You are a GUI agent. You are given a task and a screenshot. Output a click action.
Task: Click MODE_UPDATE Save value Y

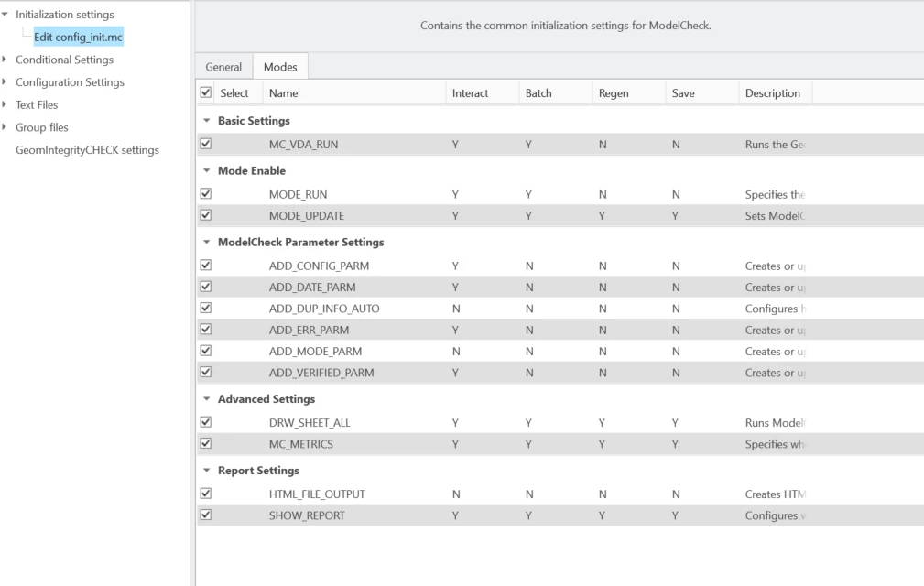(x=675, y=216)
